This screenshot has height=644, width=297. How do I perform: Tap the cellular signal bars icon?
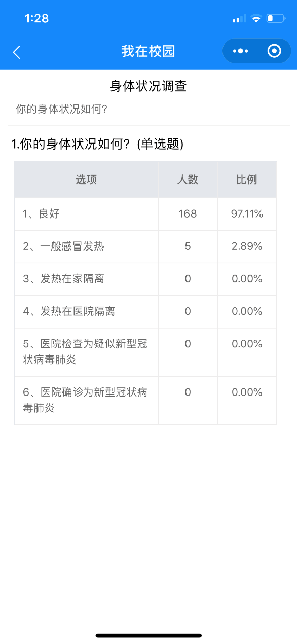coord(239,19)
